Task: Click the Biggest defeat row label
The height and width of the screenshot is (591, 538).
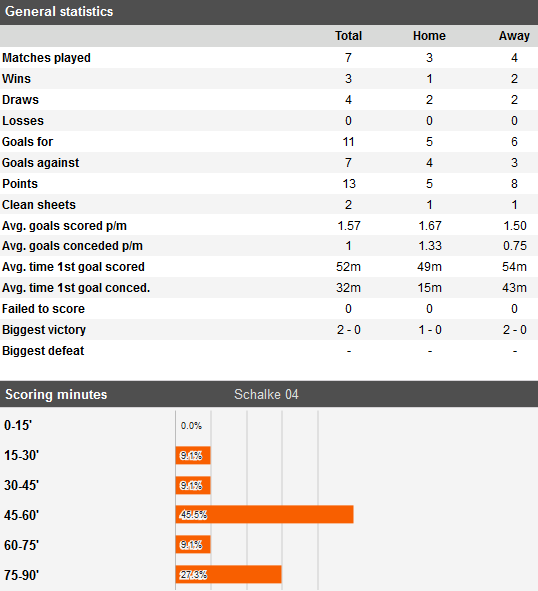Action: coord(43,351)
